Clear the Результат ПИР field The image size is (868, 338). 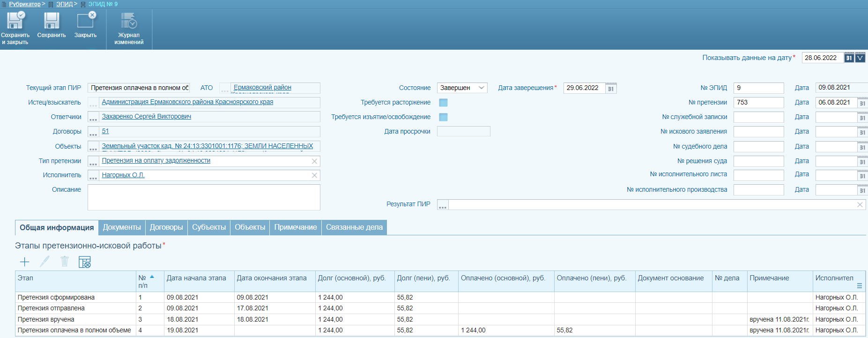[860, 205]
